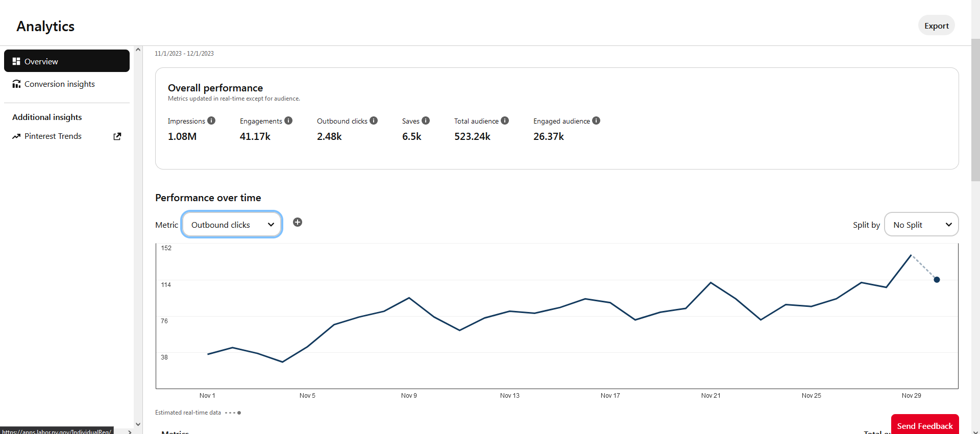Click the sidebar scroll-up arrow
This screenshot has height=434, width=980.
pos(138,50)
